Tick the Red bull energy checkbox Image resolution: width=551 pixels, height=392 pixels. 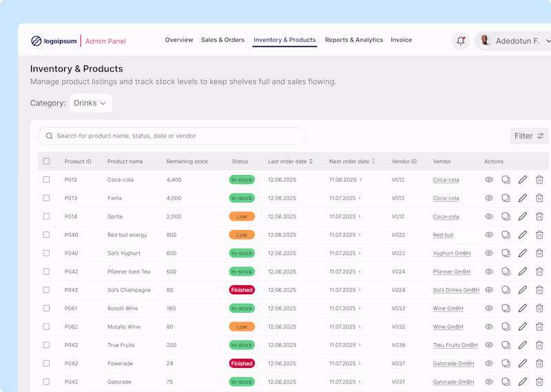46,234
